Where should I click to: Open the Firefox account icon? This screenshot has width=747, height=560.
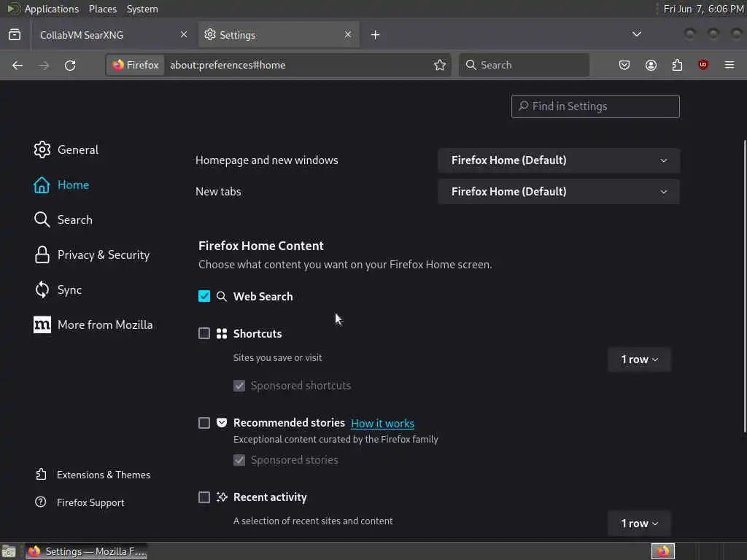651,65
